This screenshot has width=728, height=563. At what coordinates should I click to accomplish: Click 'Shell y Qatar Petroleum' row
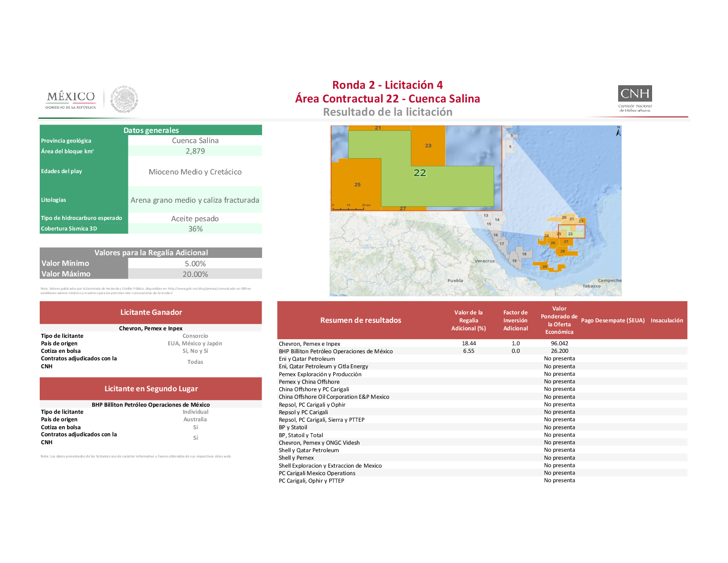point(482,450)
